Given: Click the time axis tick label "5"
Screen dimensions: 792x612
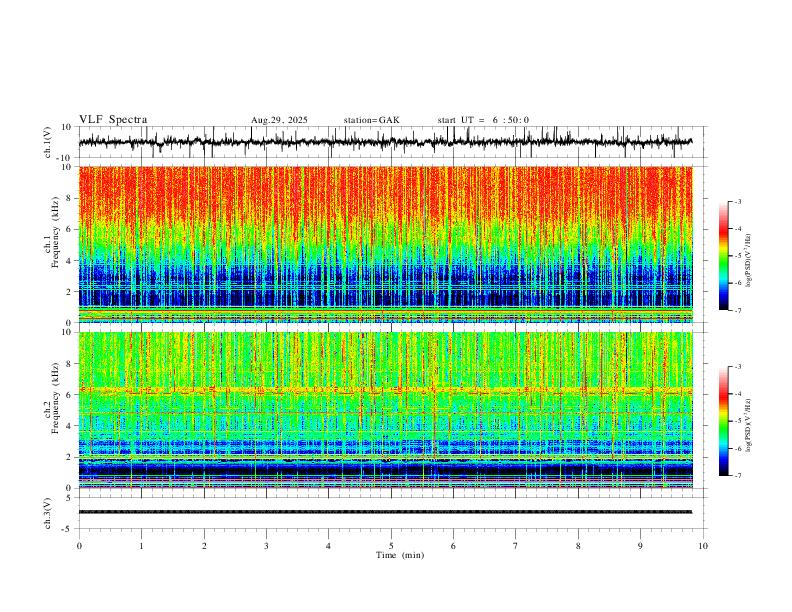Looking at the screenshot, I should point(391,546).
